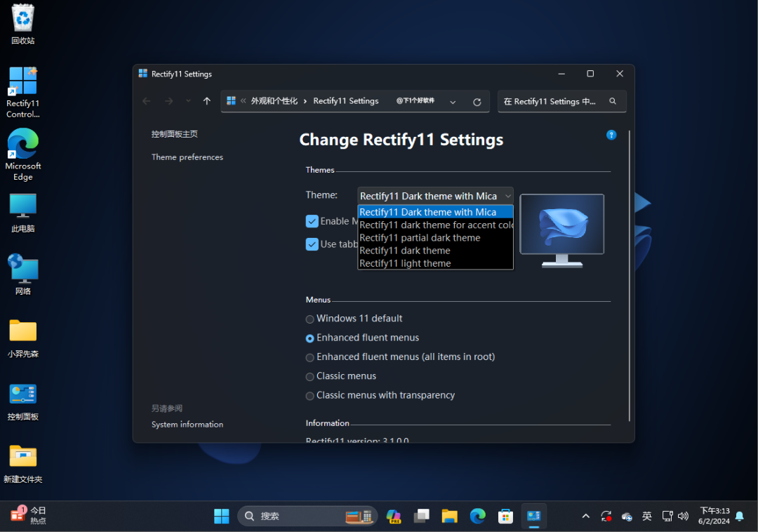Open System information link
Screen dimensions: 758x532
187,425
